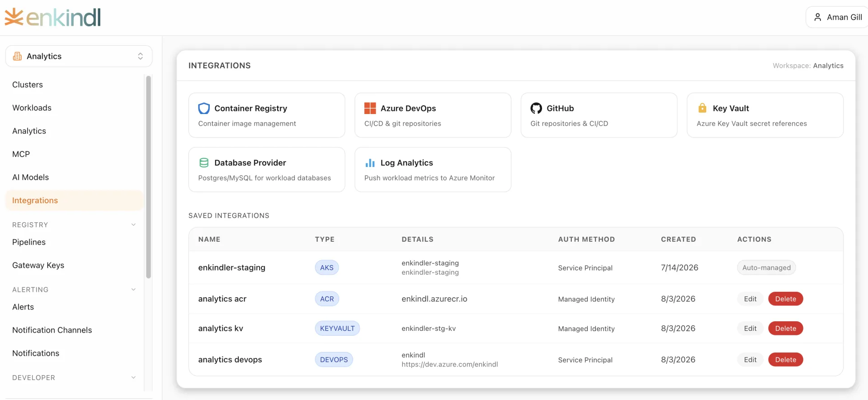Viewport: 868px width, 400px height.
Task: Open Notification Channels page
Action: pyautogui.click(x=52, y=330)
